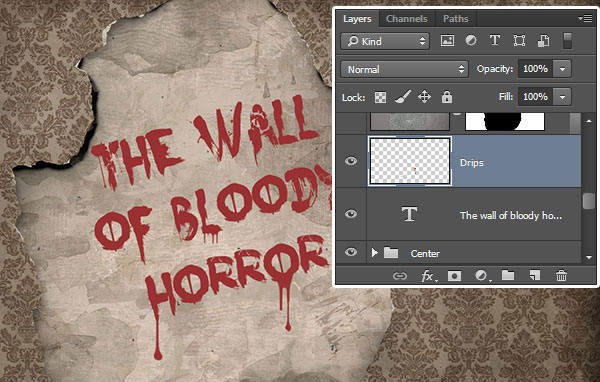600x382 pixels.
Task: Hide the wall of bloody text layer
Action: (351, 214)
